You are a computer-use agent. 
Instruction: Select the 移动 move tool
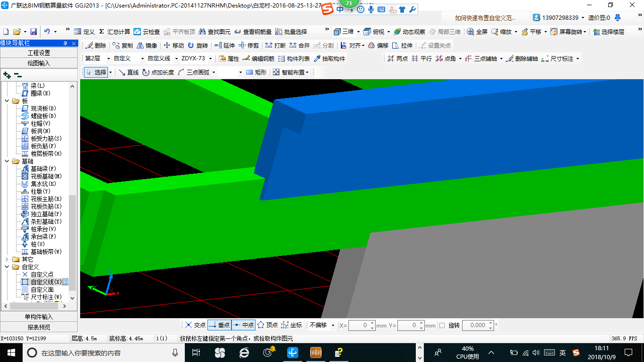tap(173, 45)
